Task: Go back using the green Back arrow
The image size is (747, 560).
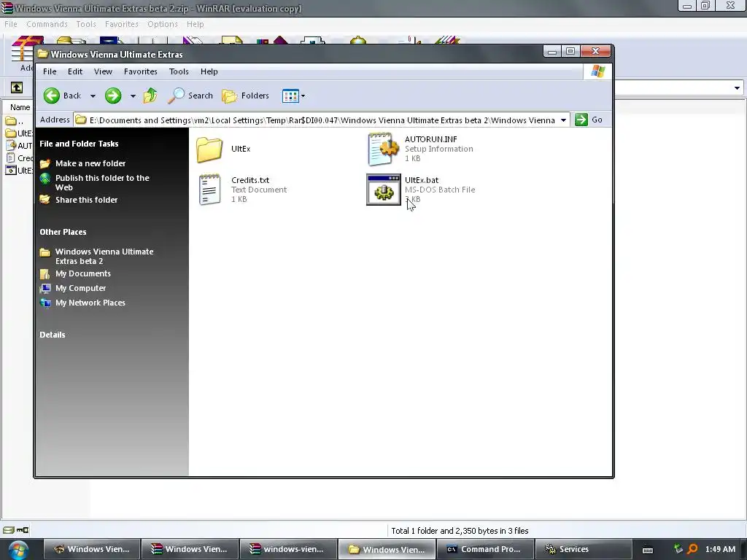Action: 52,96
